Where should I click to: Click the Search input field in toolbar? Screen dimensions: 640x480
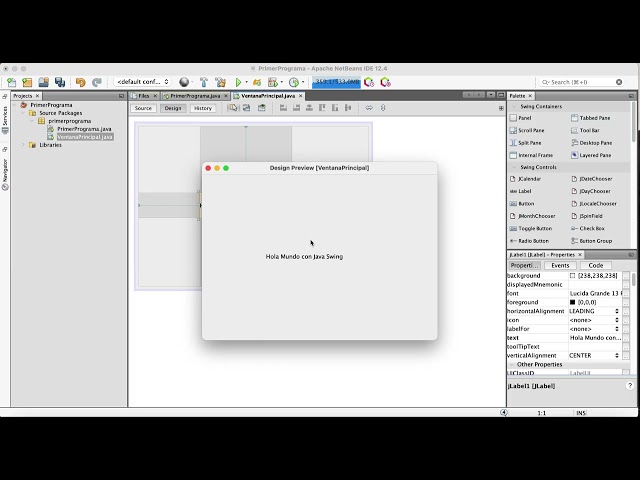(x=581, y=82)
